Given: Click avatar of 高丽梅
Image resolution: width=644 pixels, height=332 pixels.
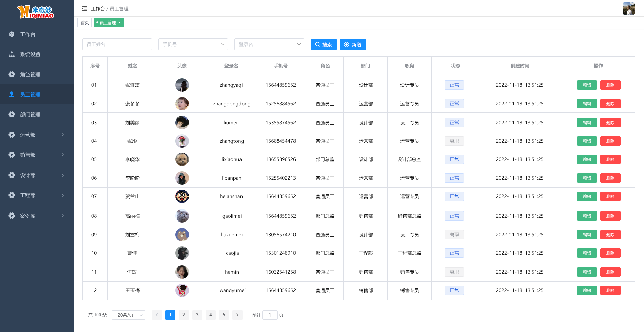Looking at the screenshot, I should click(x=182, y=216).
